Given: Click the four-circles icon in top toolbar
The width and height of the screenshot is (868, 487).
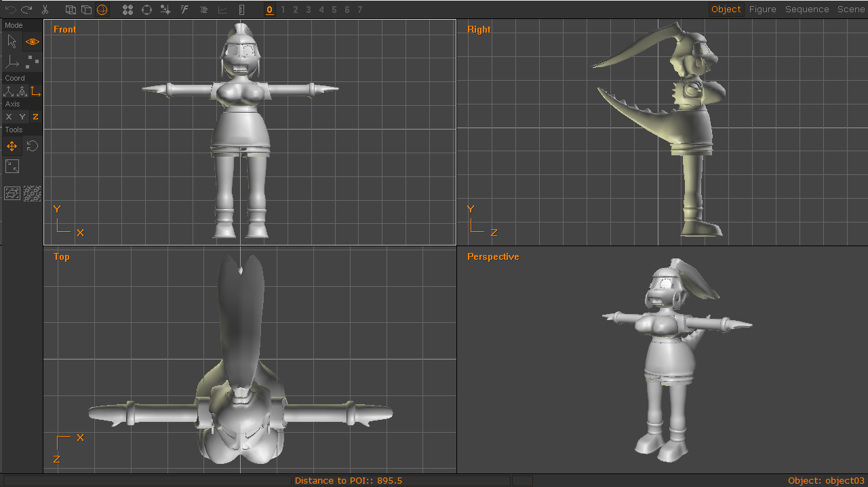Looking at the screenshot, I should (x=127, y=9).
